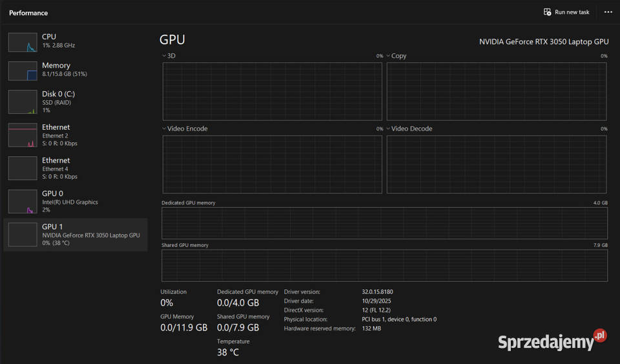The height and width of the screenshot is (364, 620).
Task: Click the Run new task icon
Action: coord(547,12)
